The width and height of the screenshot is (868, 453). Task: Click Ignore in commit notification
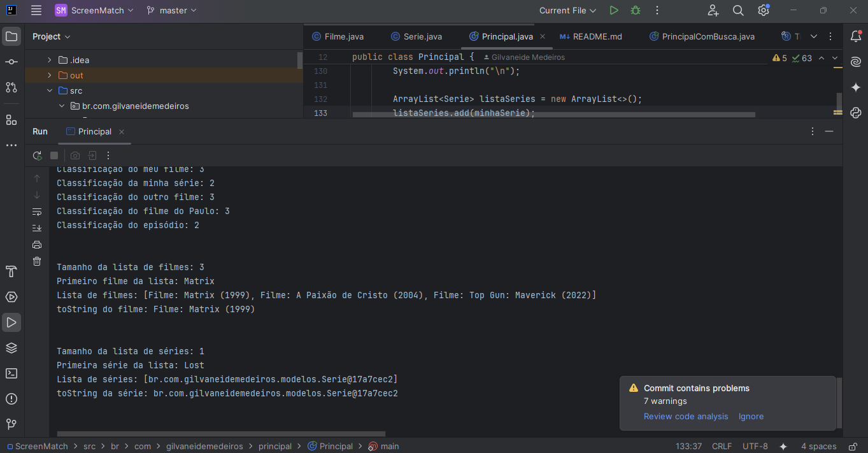[751, 416]
